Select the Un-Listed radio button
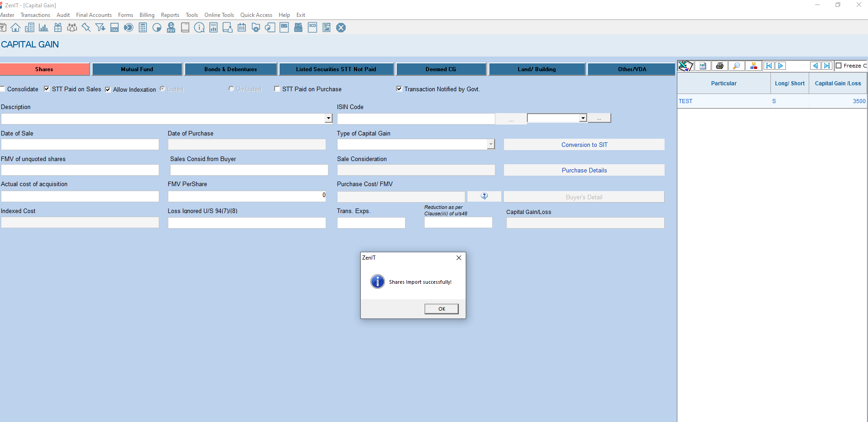 click(x=231, y=89)
